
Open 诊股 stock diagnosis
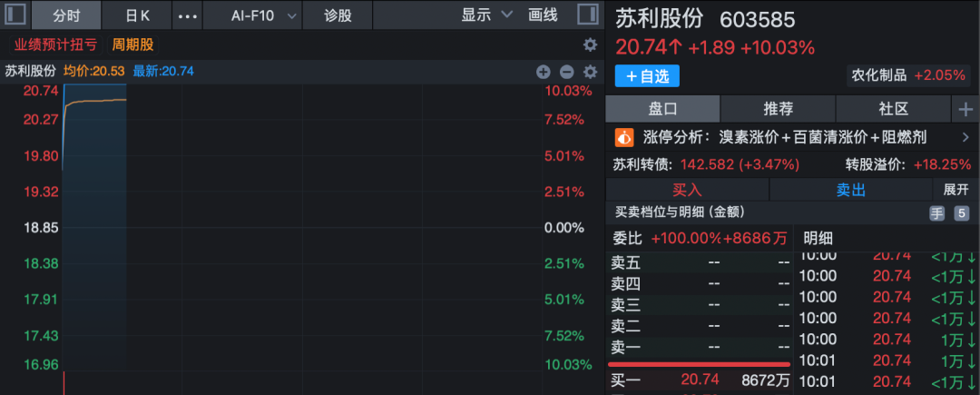pyautogui.click(x=338, y=15)
